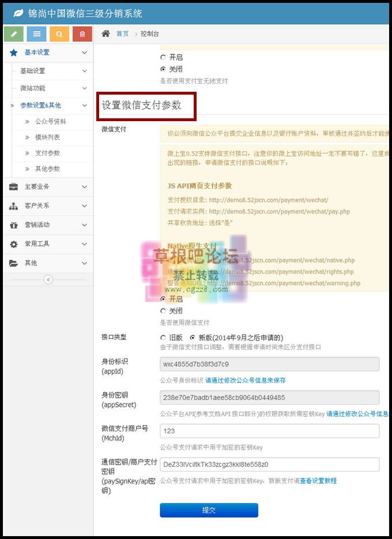Click the 查看设置教程 link
The height and width of the screenshot is (539, 392).
click(318, 481)
